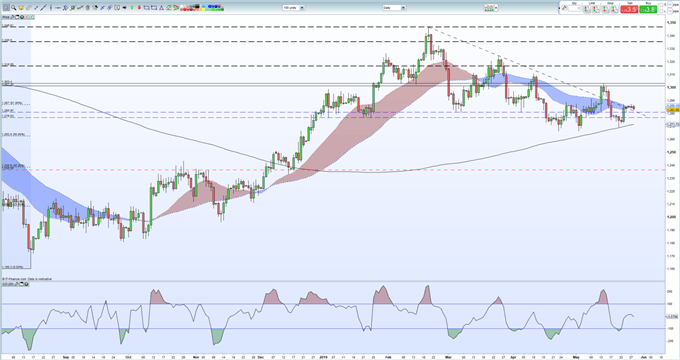Click the trash delete drawings icon

pyautogui.click(x=88, y=7)
